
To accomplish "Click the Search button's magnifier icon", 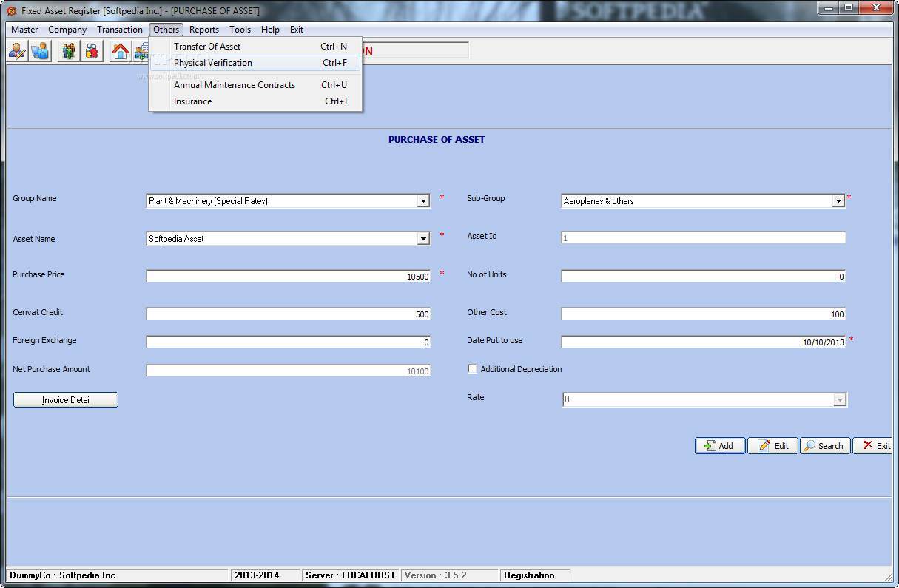I will pos(810,446).
